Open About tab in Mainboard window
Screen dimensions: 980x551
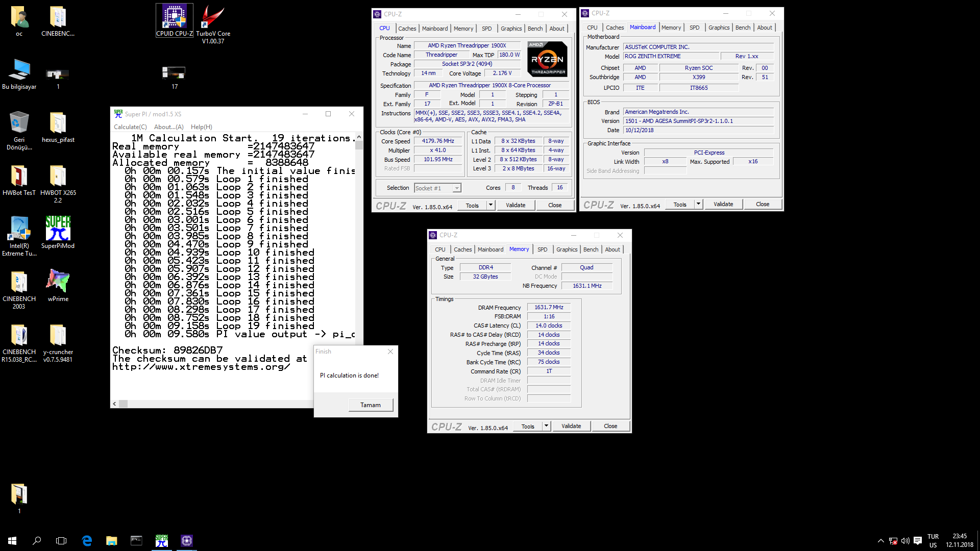tap(764, 28)
